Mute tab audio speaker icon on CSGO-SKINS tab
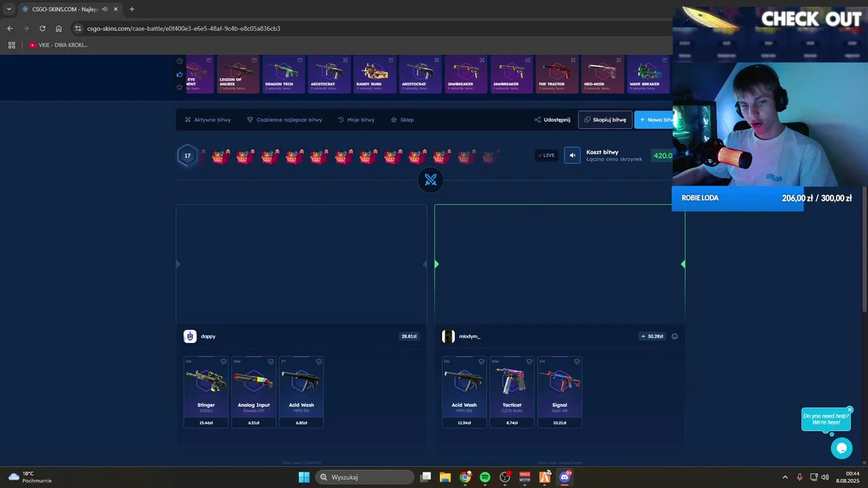Screen dimensions: 868x488 (104, 9)
